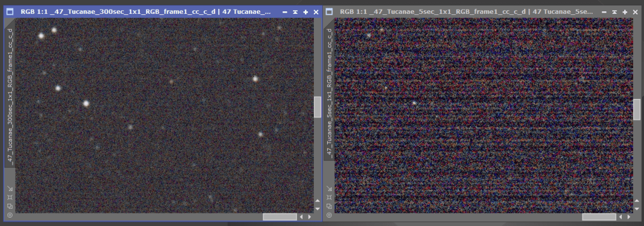Click scroll-down arrow in 300sec window
This screenshot has width=644, height=226.
click(x=318, y=209)
